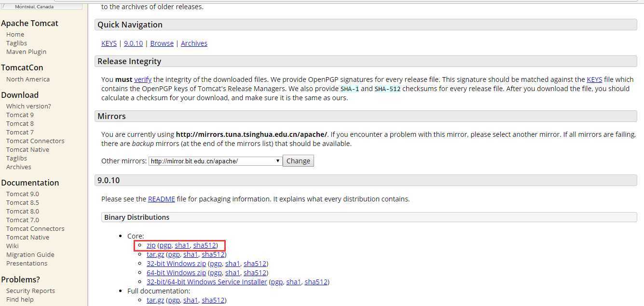Open the README file link
Viewport: 644px width, 306px height.
[x=161, y=199]
